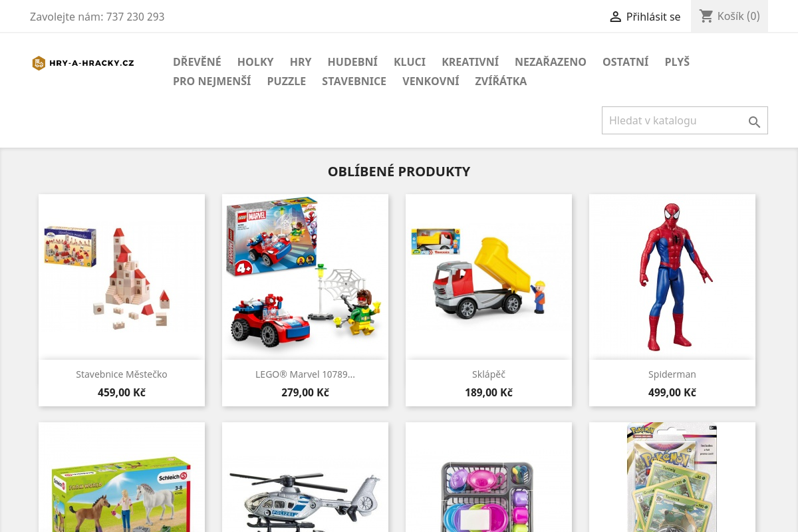
Task: Open the STAVEBNICE category menu
Action: 354,81
